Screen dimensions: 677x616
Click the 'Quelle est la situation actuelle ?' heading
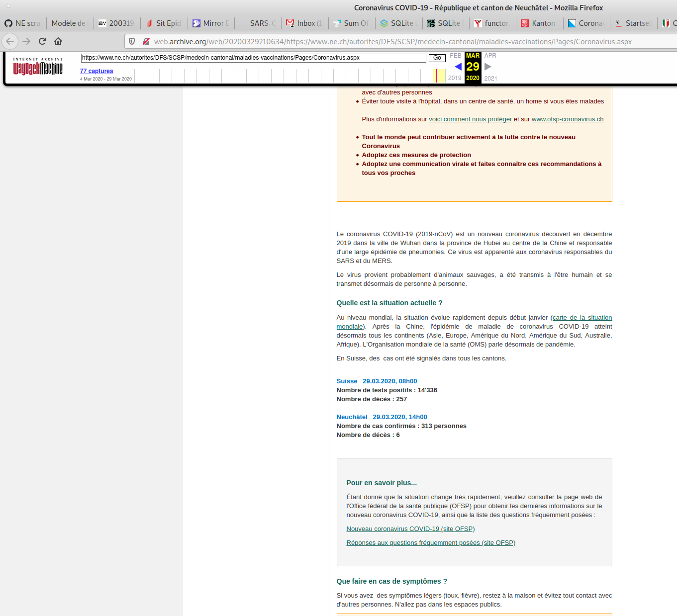click(x=389, y=303)
